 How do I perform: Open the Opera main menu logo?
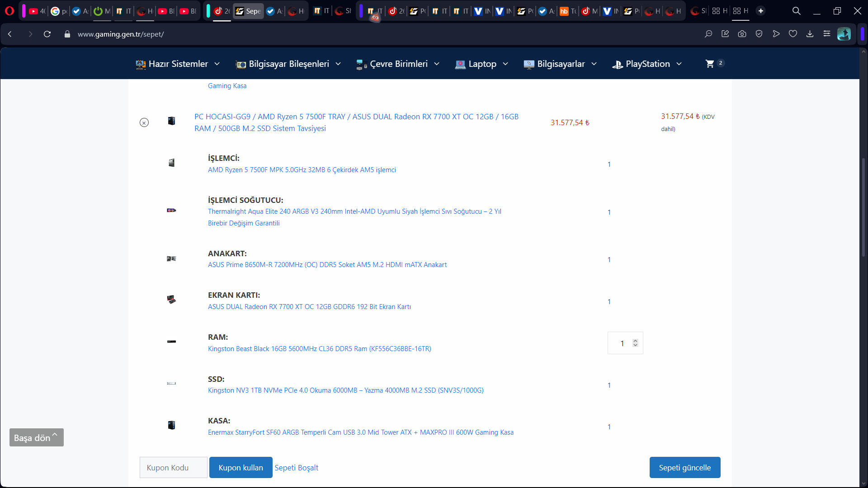pos(9,11)
